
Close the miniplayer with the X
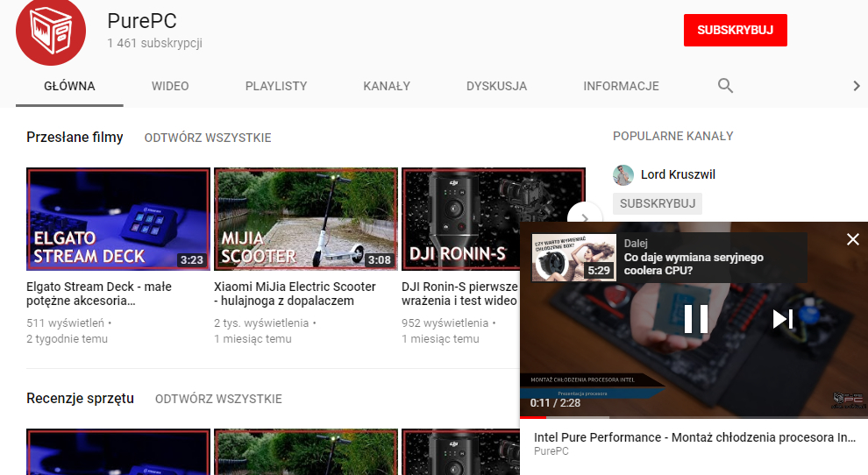(852, 239)
